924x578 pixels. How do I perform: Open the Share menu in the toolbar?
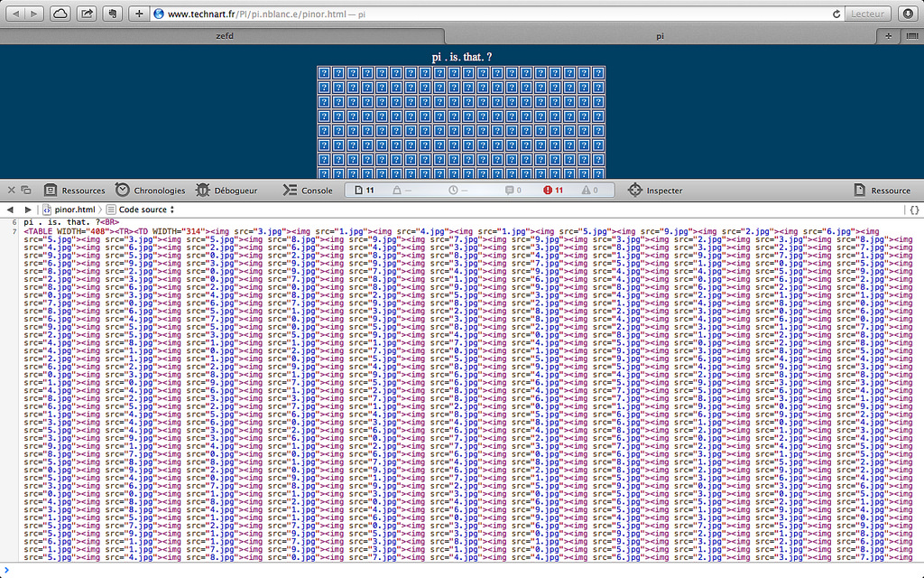87,14
